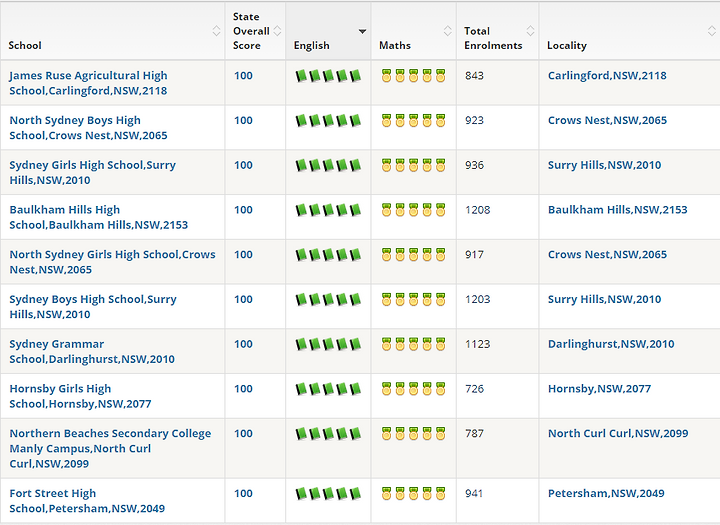Click Maths medal icons for Northern Beaches row
Image resolution: width=720 pixels, height=525 pixels.
click(x=413, y=434)
